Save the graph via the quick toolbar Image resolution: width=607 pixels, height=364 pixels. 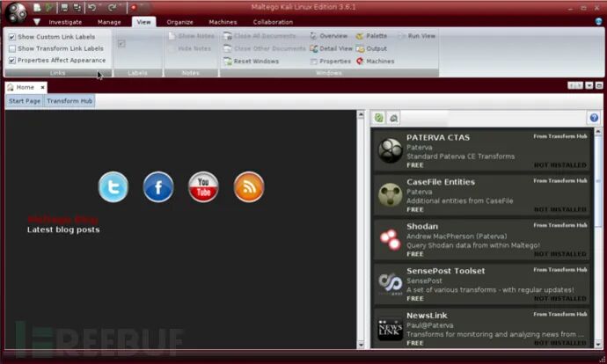(64, 8)
